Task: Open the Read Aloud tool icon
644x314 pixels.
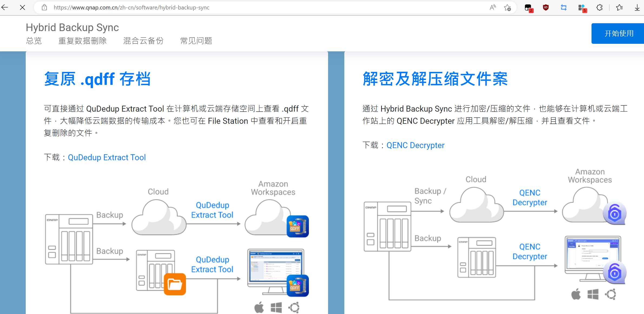Action: (493, 8)
